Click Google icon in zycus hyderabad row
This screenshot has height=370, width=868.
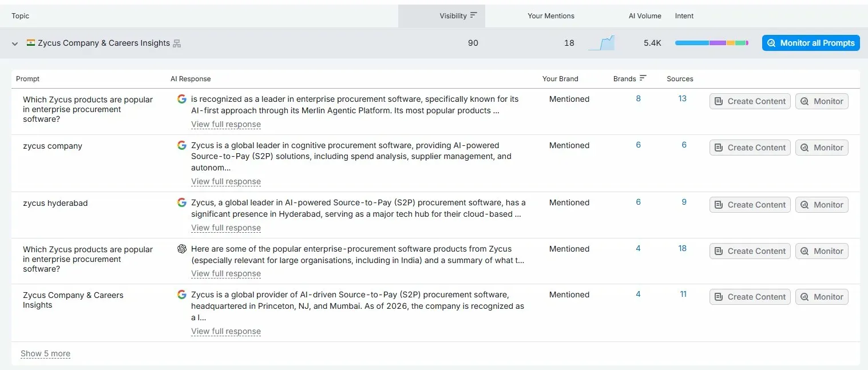pos(182,202)
